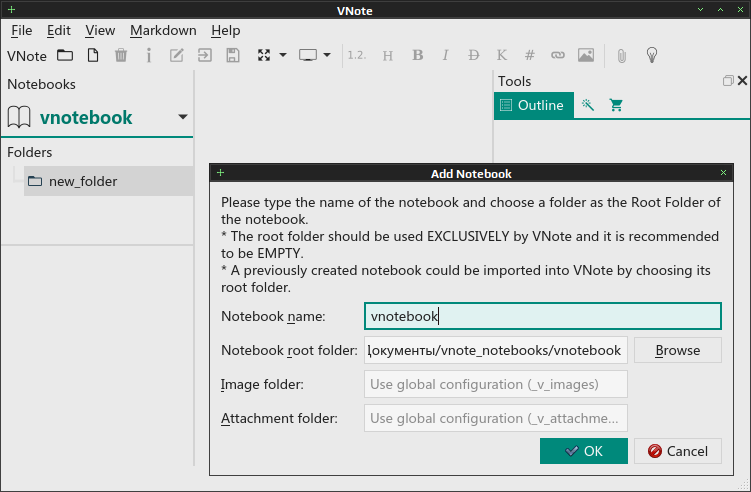Open attachments with the paperclip icon

tap(621, 56)
